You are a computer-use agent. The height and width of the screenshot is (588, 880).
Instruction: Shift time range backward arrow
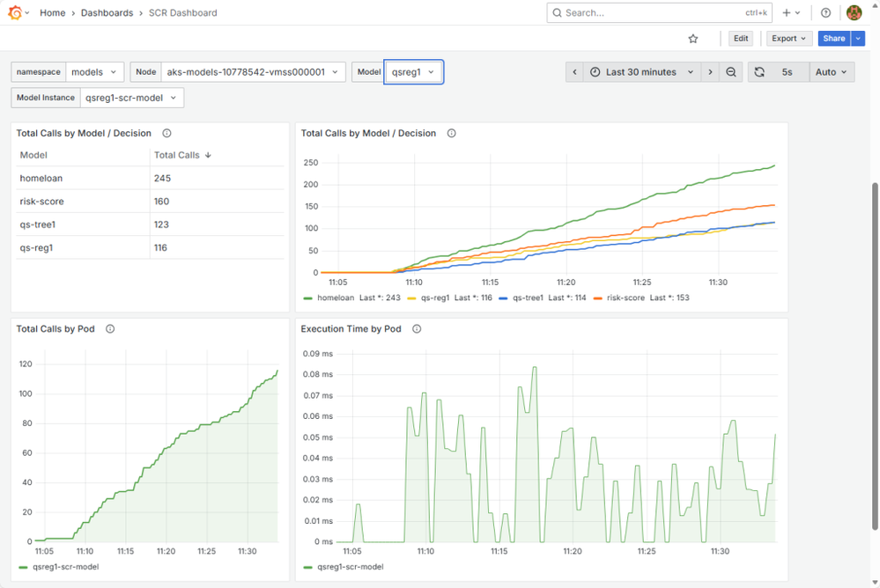(x=574, y=72)
